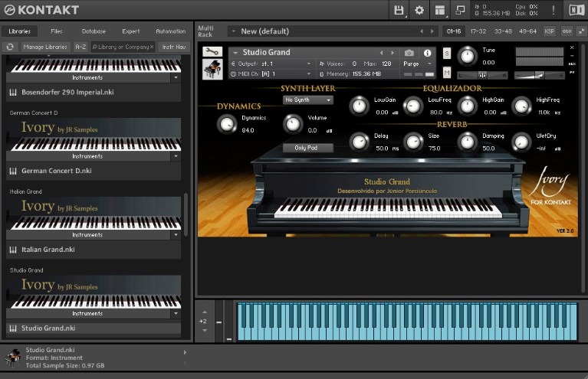Expand Studio Grand Instruments dropdown
The height and width of the screenshot is (379, 588).
[x=176, y=313]
